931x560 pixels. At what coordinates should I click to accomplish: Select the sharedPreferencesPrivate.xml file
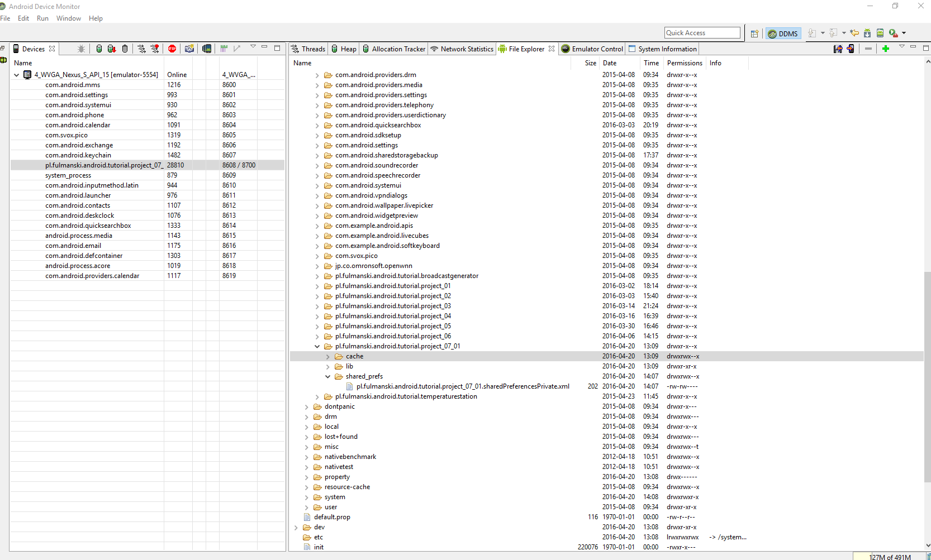pos(463,386)
